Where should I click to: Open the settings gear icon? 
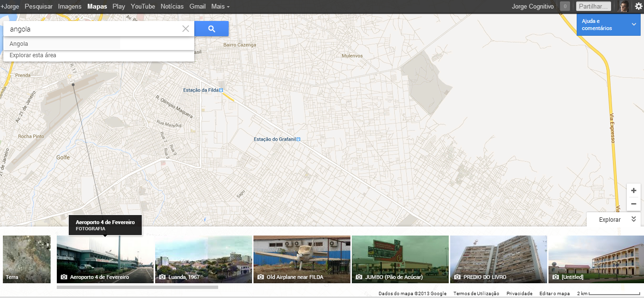click(638, 6)
